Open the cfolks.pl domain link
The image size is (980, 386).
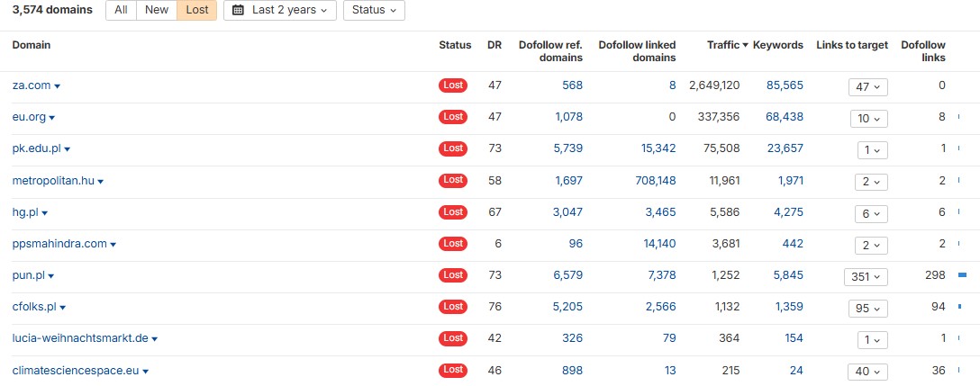[x=34, y=308]
